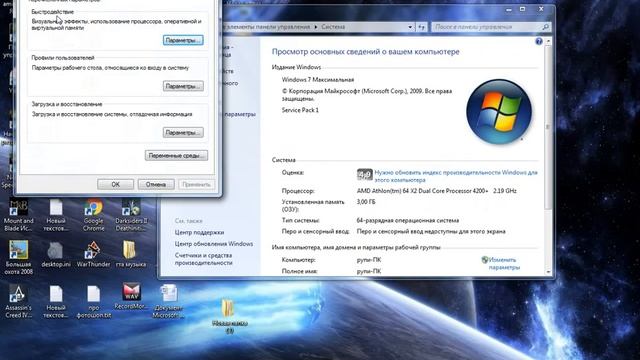Click the scrollbar down arrow in System window
The width and height of the screenshot is (640, 360).
548,272
